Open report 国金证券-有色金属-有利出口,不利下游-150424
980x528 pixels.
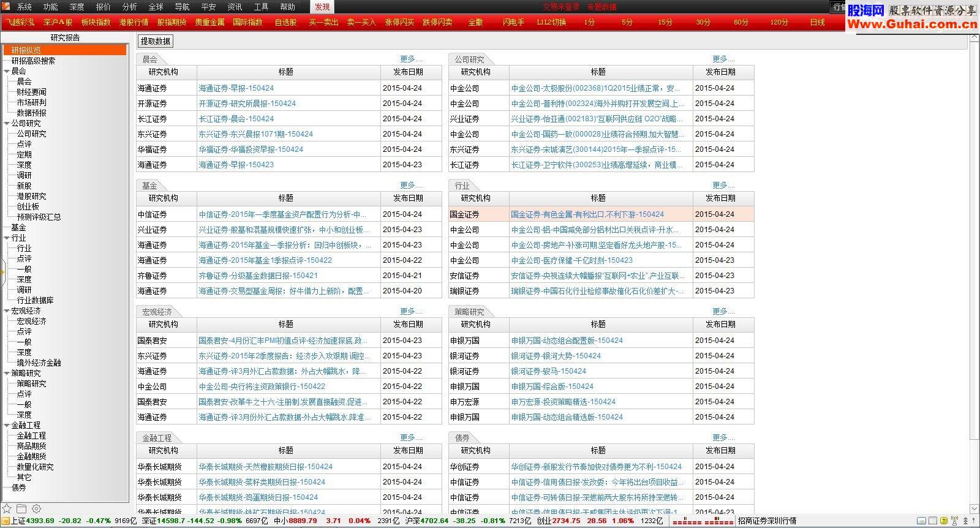(587, 214)
